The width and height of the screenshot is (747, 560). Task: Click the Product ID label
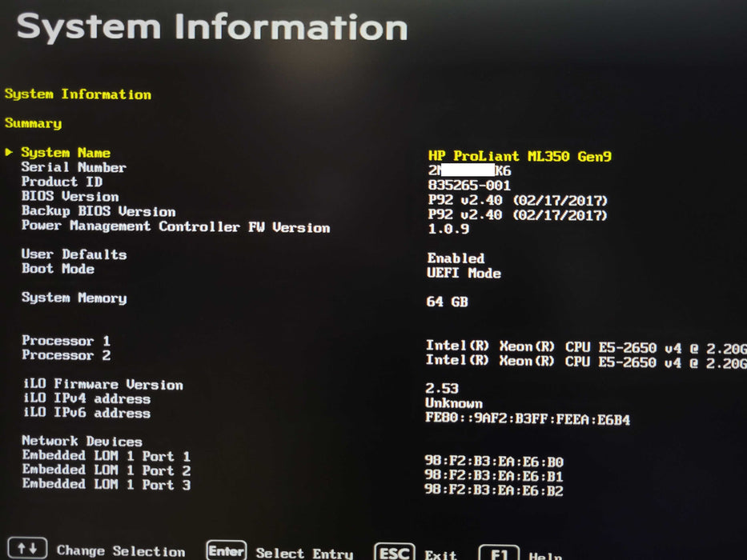61,182
